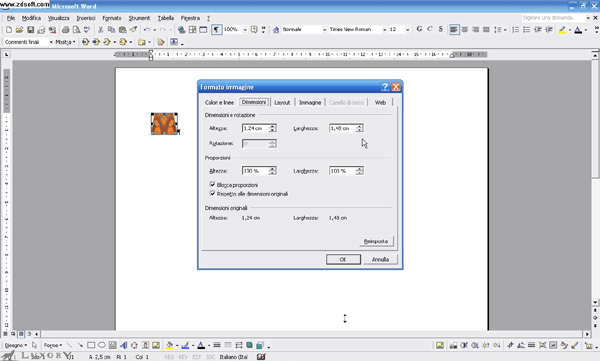Open the font size 12 dropdown
This screenshot has width=600, height=361.
pos(407,29)
